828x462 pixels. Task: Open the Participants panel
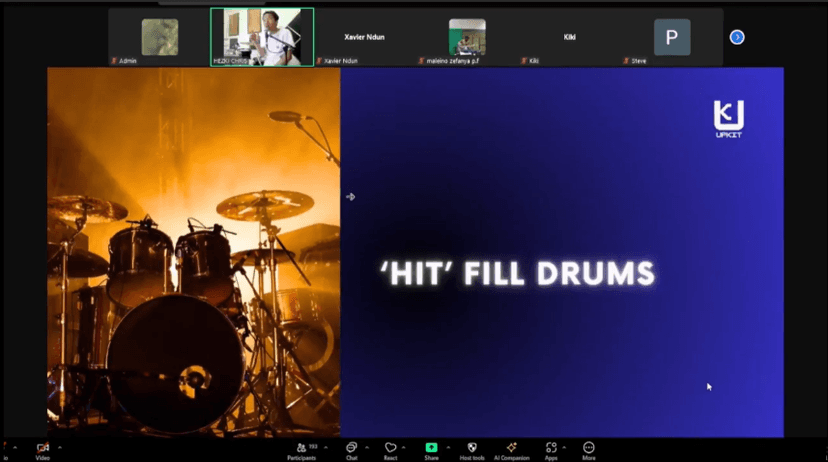point(300,448)
